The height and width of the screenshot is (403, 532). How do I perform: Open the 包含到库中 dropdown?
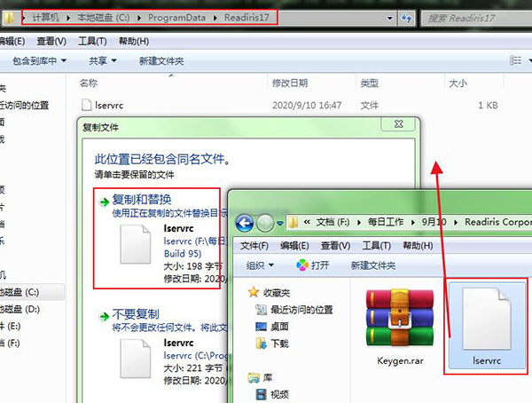(39, 61)
